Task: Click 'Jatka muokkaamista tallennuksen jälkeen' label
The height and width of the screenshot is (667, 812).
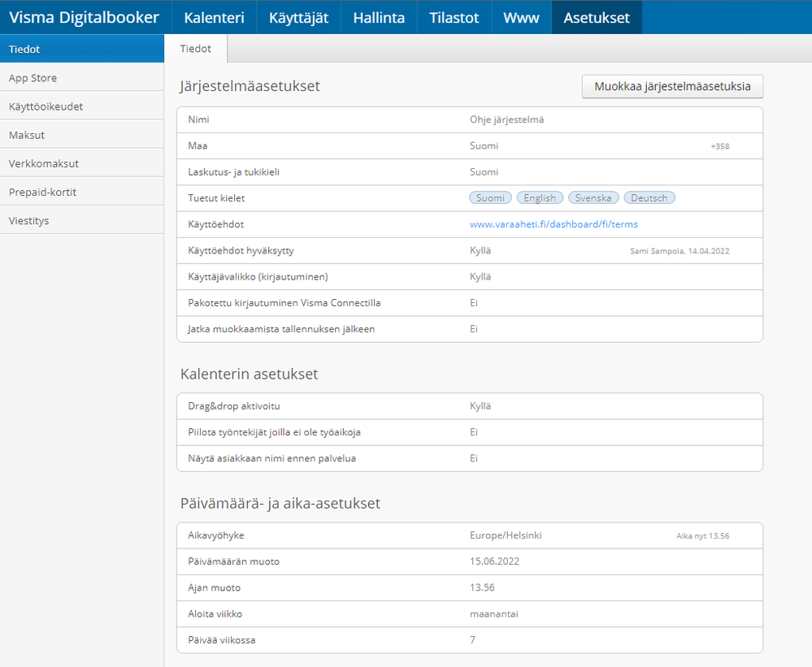Action: pos(281,329)
